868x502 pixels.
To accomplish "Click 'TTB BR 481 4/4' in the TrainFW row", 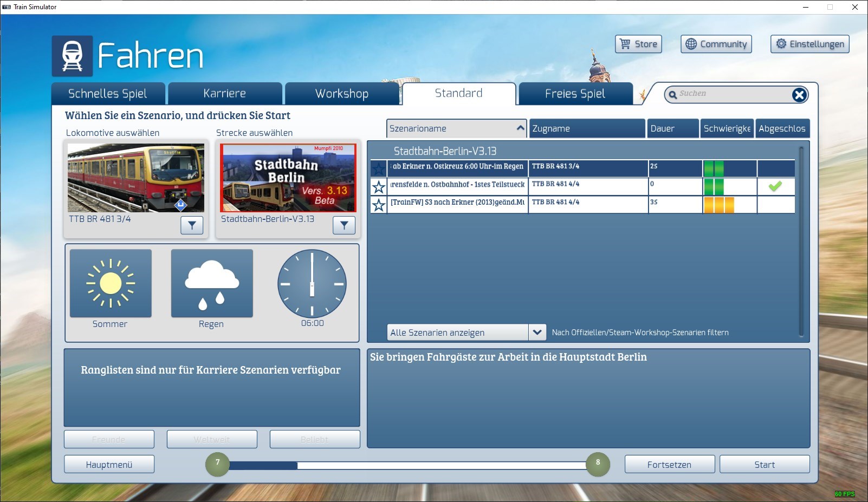I will 555,202.
